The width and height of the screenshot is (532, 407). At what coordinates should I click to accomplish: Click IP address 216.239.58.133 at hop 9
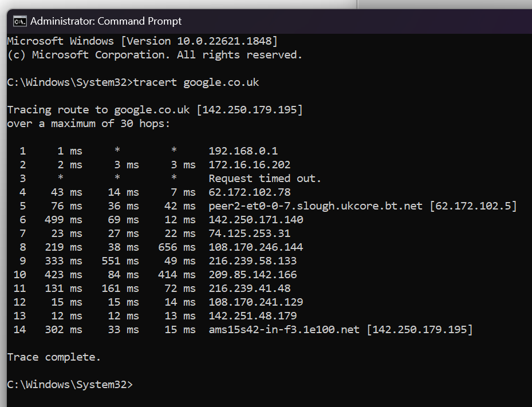pyautogui.click(x=253, y=261)
